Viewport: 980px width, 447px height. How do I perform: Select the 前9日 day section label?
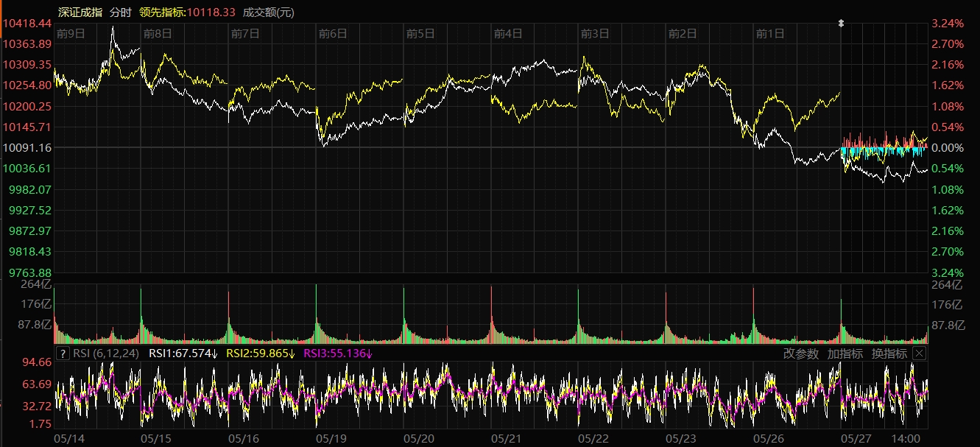(71, 33)
